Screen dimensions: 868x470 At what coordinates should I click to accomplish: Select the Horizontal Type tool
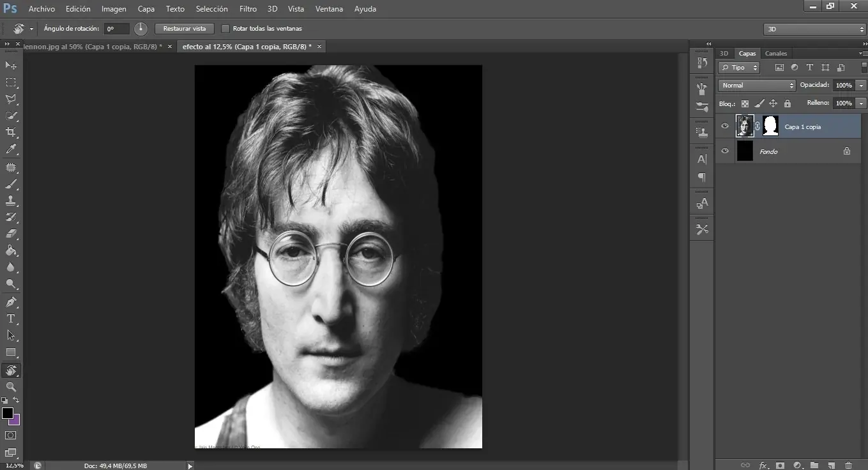point(11,319)
